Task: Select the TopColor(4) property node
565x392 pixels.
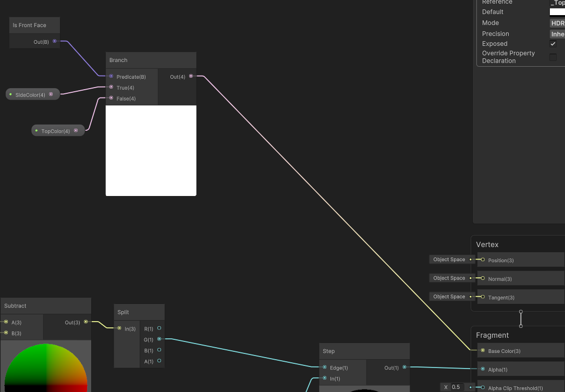Action: 58,130
